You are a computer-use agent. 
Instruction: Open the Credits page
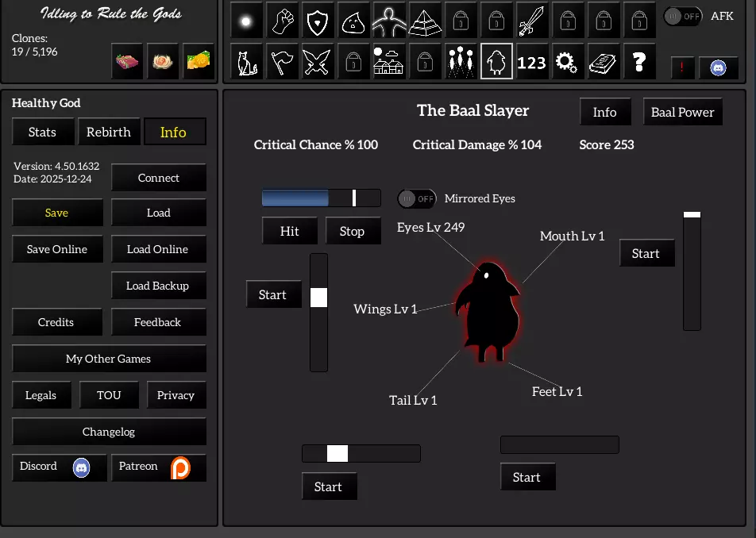(x=57, y=322)
